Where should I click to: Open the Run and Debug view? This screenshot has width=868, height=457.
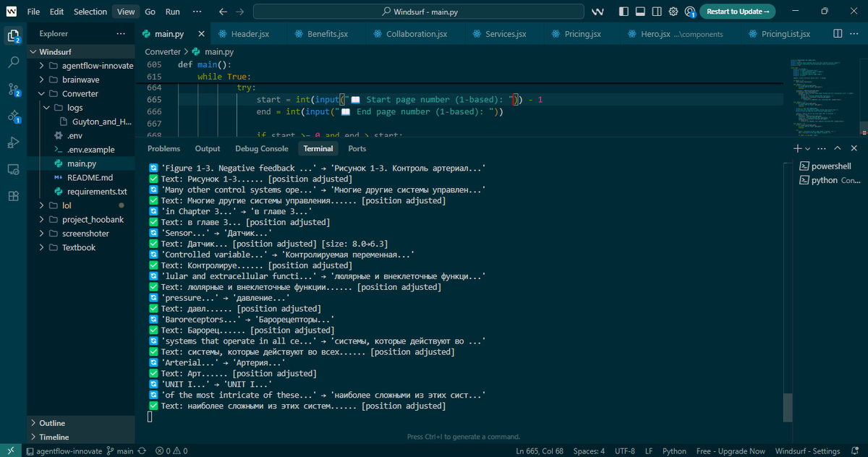(13, 142)
